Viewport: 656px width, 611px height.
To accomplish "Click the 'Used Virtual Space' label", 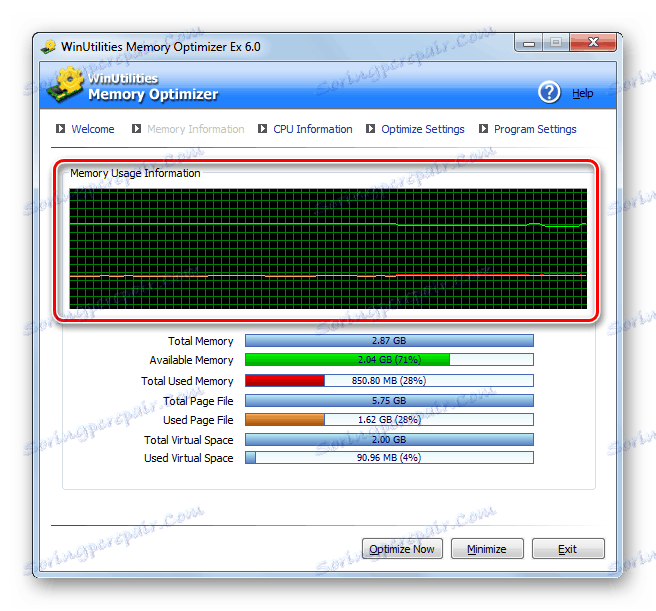I will pos(189,458).
